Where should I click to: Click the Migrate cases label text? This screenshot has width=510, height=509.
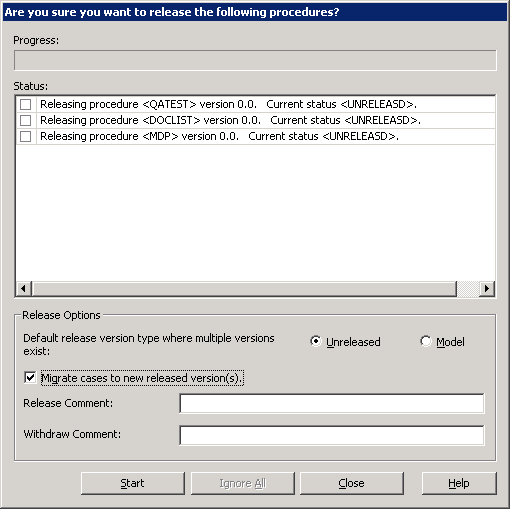[142, 378]
